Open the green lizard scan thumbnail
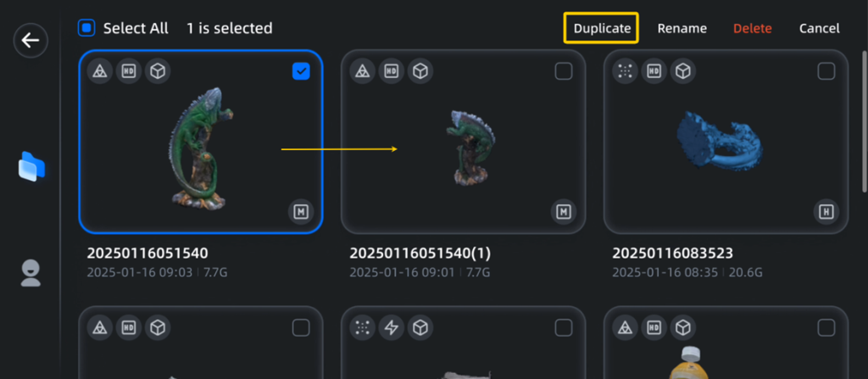The height and width of the screenshot is (379, 868). (x=201, y=148)
